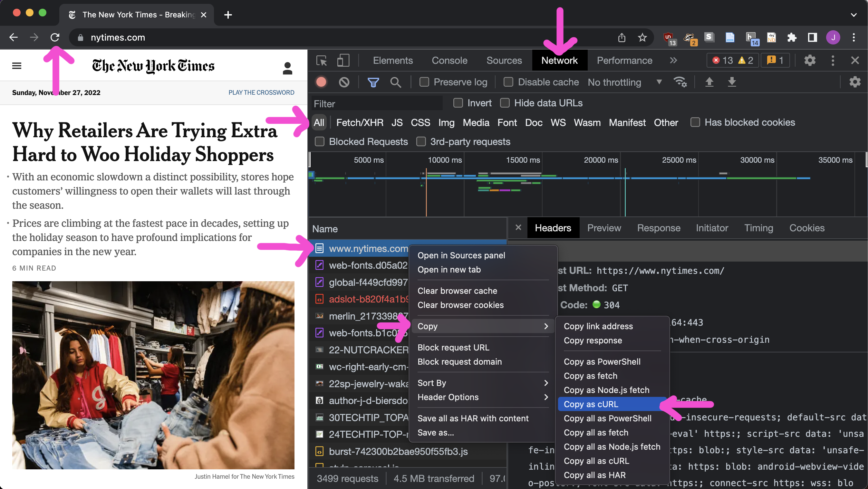Open the site lock info icon
868x489 pixels.
tap(80, 38)
